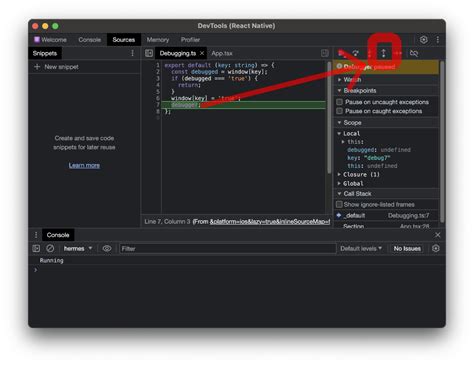The height and width of the screenshot is (365, 474).
Task: Click the debugged: undefined scope entry
Action: tap(379, 150)
